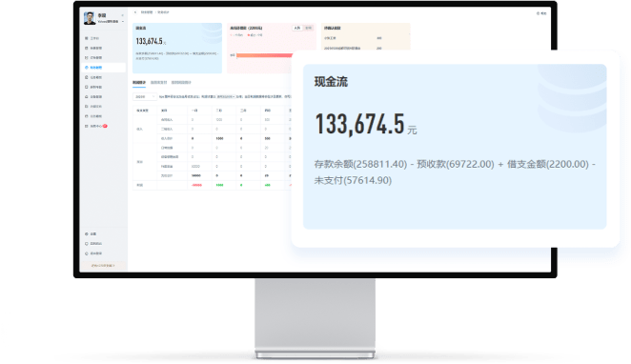Open the user avatar photo in sidebar
The width and height of the screenshot is (631, 364).
tap(90, 18)
